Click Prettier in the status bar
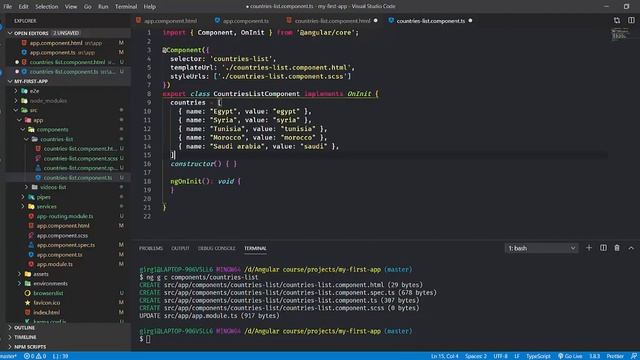 click(x=615, y=356)
